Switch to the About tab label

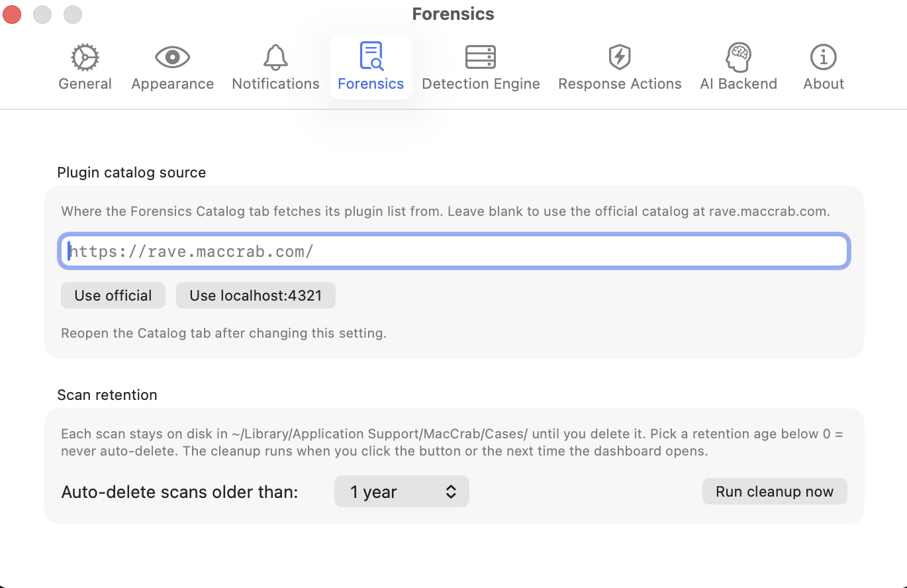click(824, 84)
